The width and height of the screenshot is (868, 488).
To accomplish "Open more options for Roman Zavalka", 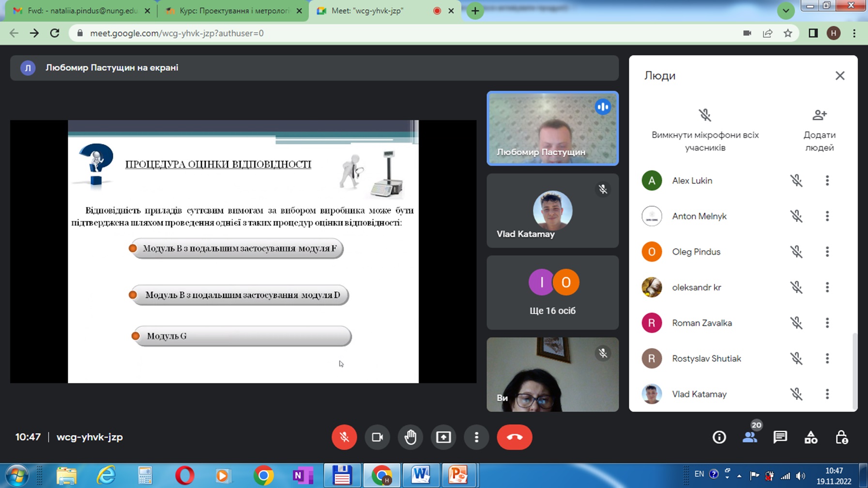I will (827, 323).
